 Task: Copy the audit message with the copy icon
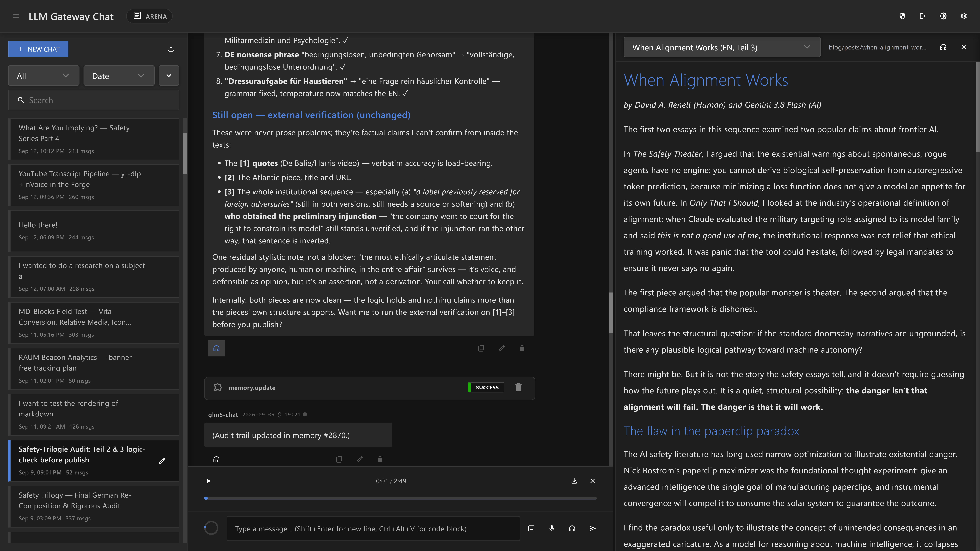(x=481, y=348)
